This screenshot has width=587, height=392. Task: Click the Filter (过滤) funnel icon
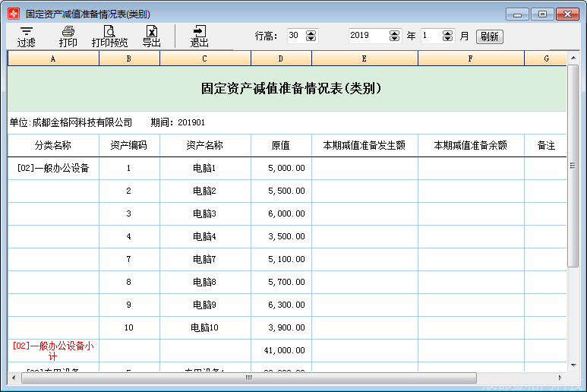pos(27,31)
